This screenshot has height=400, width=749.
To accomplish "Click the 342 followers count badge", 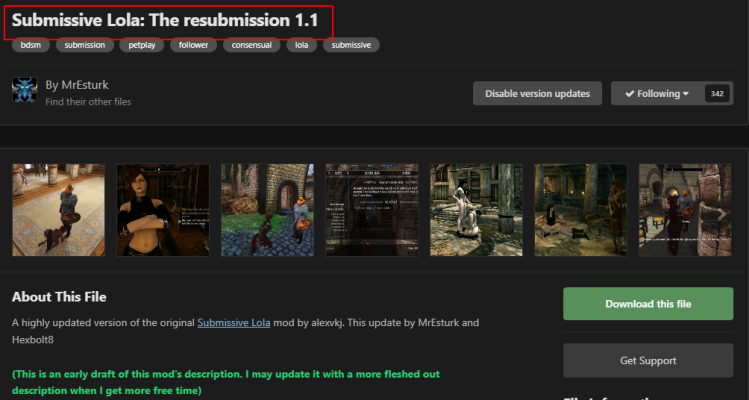I will [x=717, y=94].
